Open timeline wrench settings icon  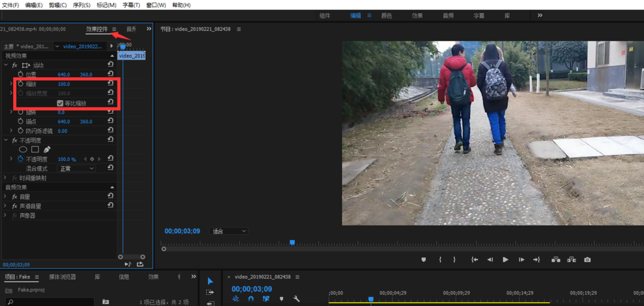point(296,299)
